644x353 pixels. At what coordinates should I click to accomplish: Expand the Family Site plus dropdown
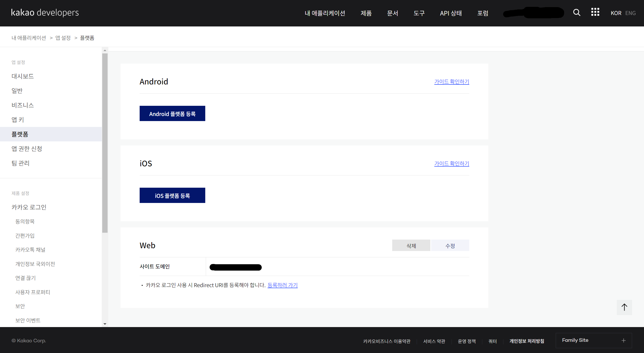[623, 340]
